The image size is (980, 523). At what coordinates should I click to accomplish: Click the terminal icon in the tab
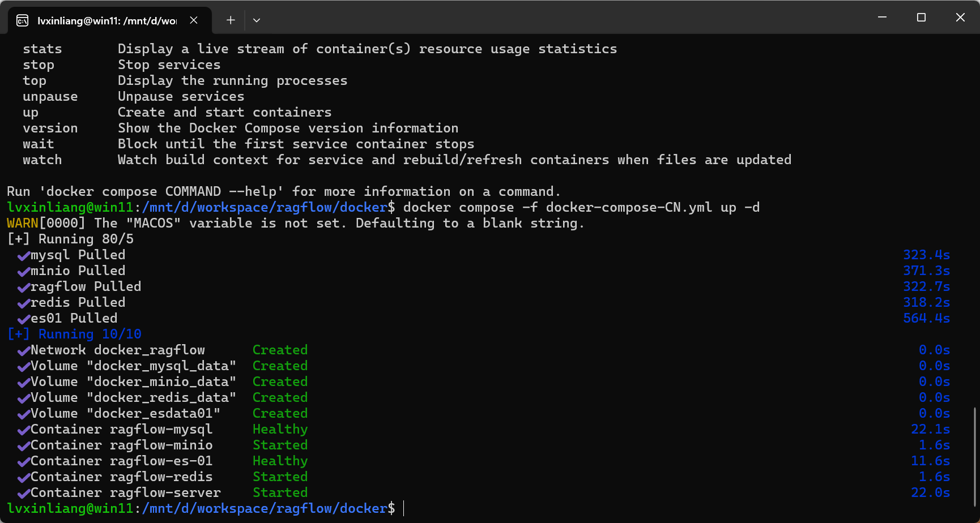tap(23, 21)
